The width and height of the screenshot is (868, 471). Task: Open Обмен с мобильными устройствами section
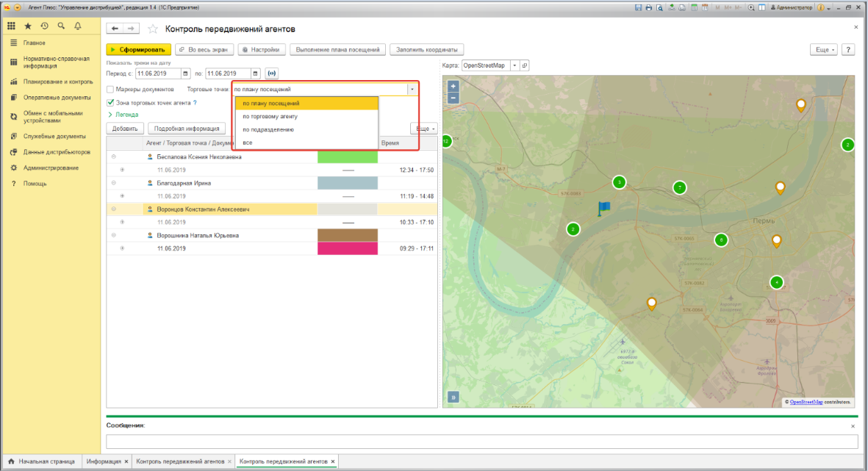click(x=53, y=117)
